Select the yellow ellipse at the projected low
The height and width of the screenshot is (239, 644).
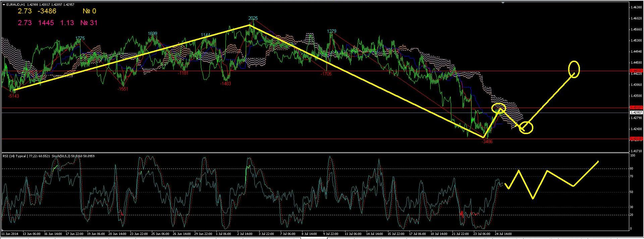pos(526,127)
